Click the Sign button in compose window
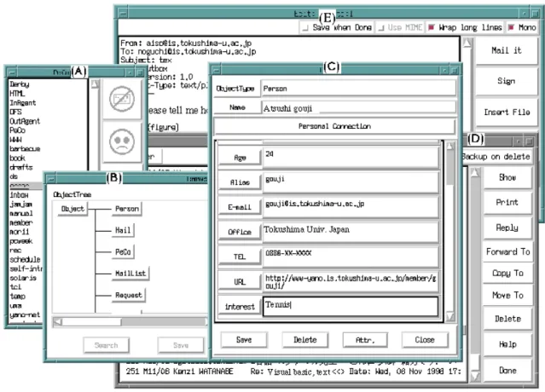The width and height of the screenshot is (545, 392). tap(507, 81)
